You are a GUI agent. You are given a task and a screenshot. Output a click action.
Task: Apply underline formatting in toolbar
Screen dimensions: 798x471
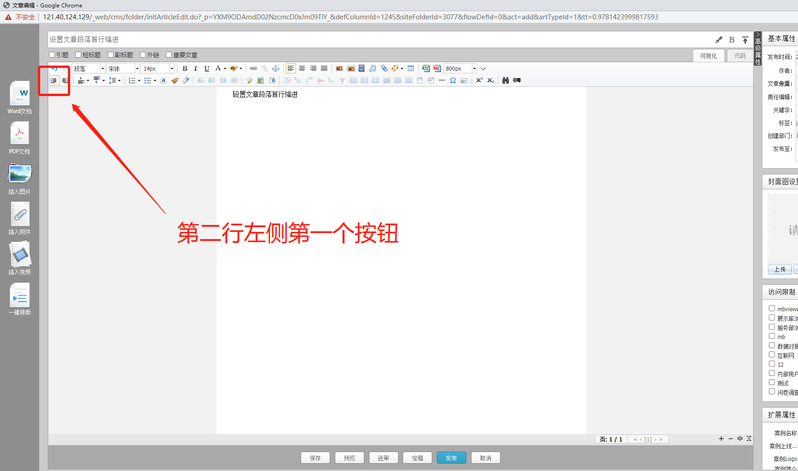coord(206,68)
